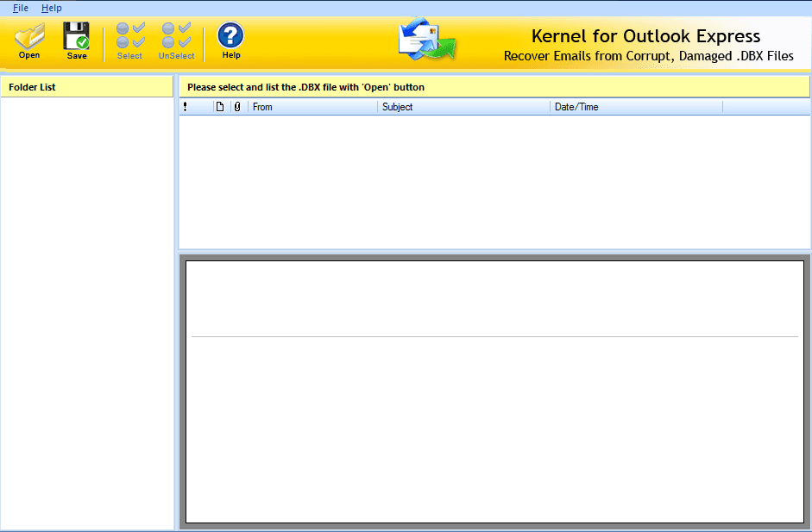Screen dimensions: 812x532
Task: Click the Kernel for Outlook Express logo
Action: tap(427, 40)
